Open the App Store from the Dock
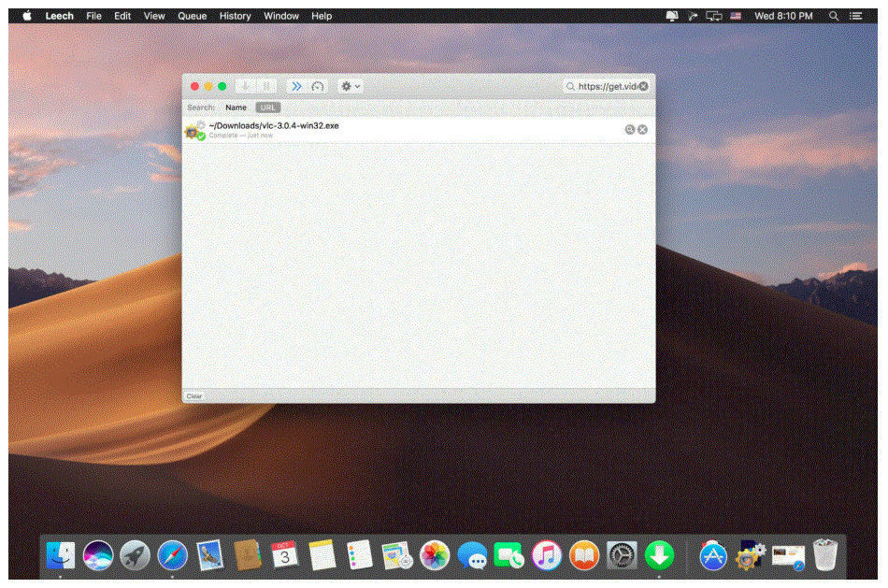 [x=713, y=555]
